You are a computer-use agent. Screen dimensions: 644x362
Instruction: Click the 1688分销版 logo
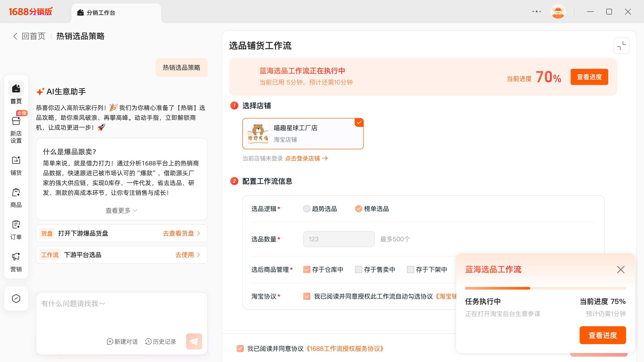31,11
